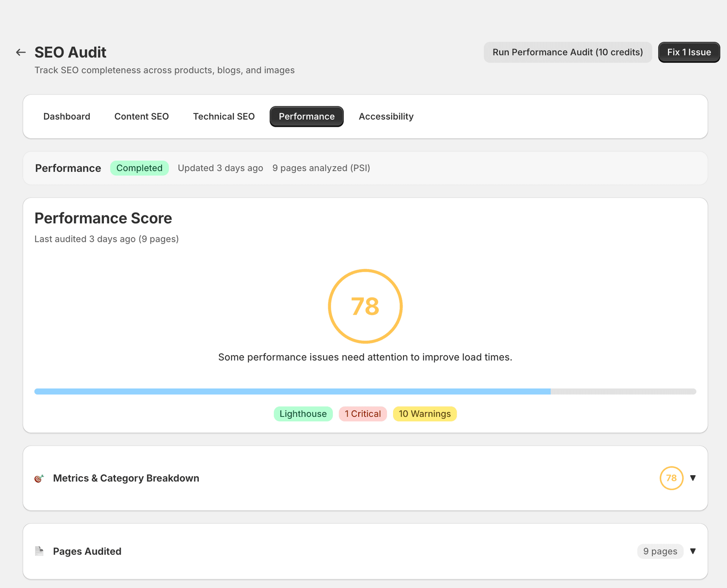Switch to the Dashboard tab

pyautogui.click(x=67, y=116)
